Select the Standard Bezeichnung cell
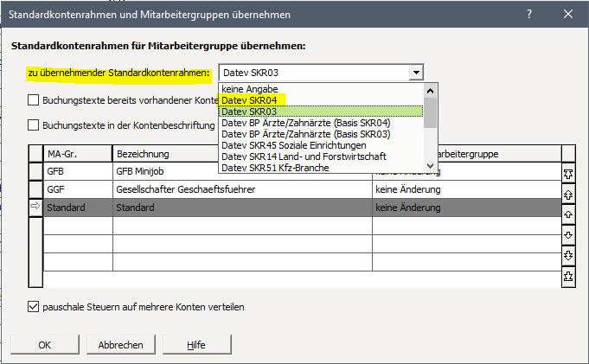Screen dimensions: 589x364 tap(242, 208)
